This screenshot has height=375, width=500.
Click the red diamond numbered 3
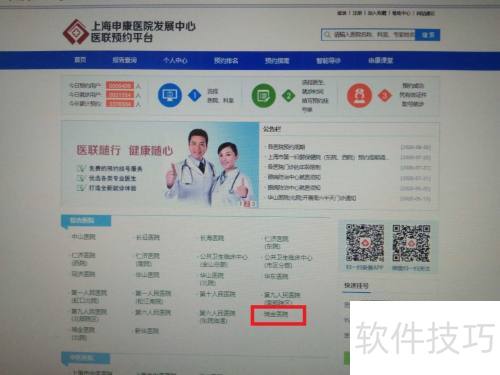[x=385, y=96]
